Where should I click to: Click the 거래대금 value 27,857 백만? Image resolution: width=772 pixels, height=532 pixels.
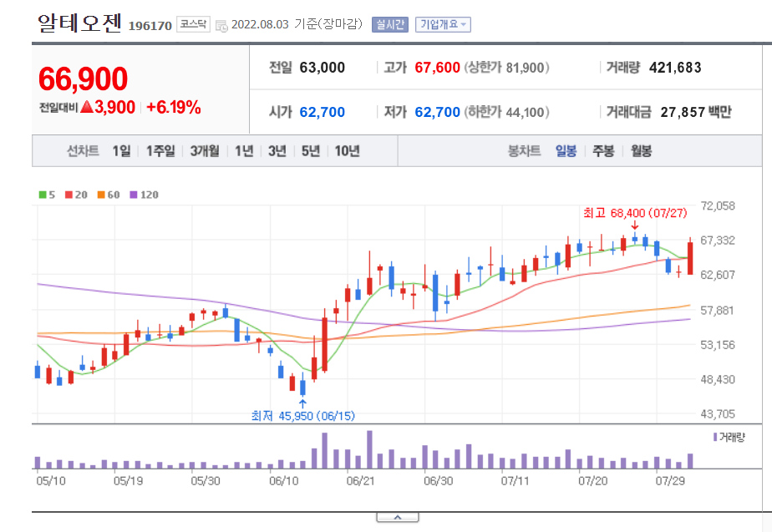coord(696,112)
